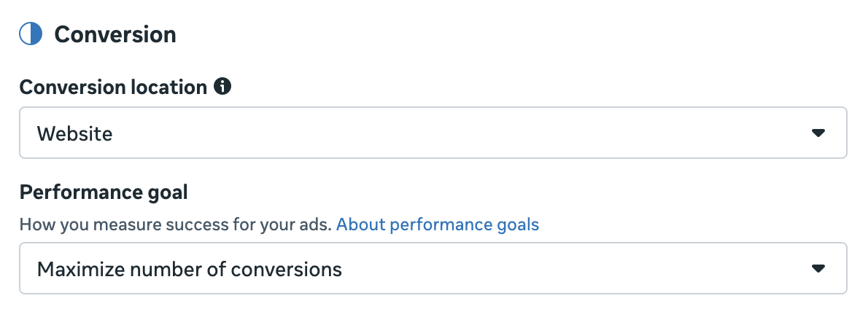
Task: Click the word goal in the Performance label
Action: [168, 192]
